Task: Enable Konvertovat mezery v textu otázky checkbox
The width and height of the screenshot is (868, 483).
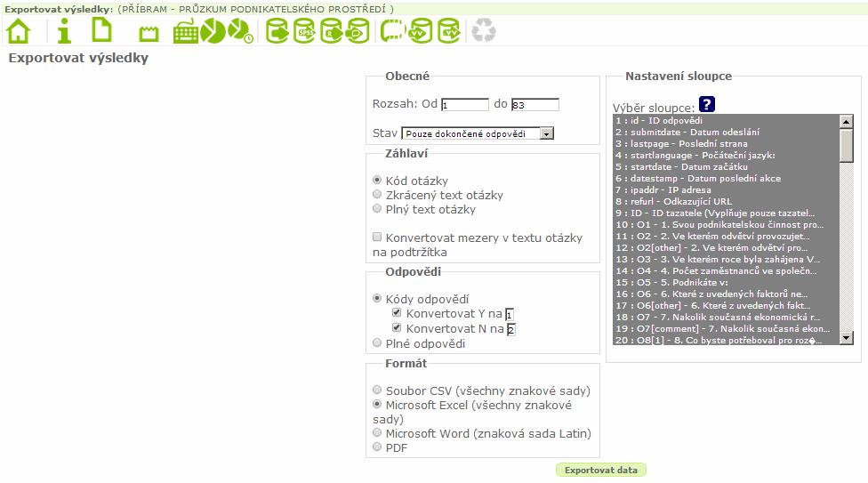Action: [x=377, y=237]
